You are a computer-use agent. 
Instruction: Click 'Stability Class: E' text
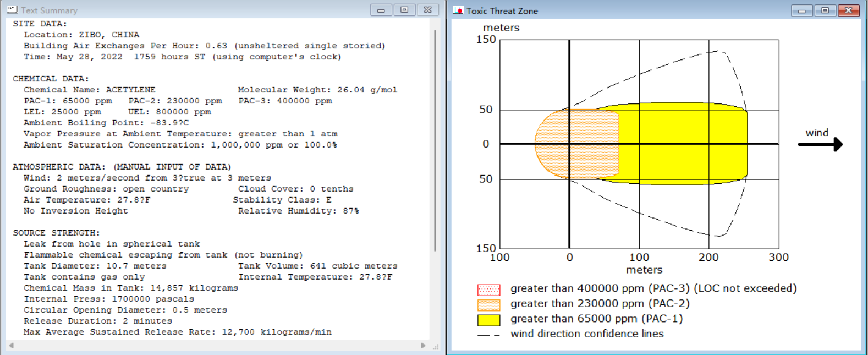tap(282, 200)
